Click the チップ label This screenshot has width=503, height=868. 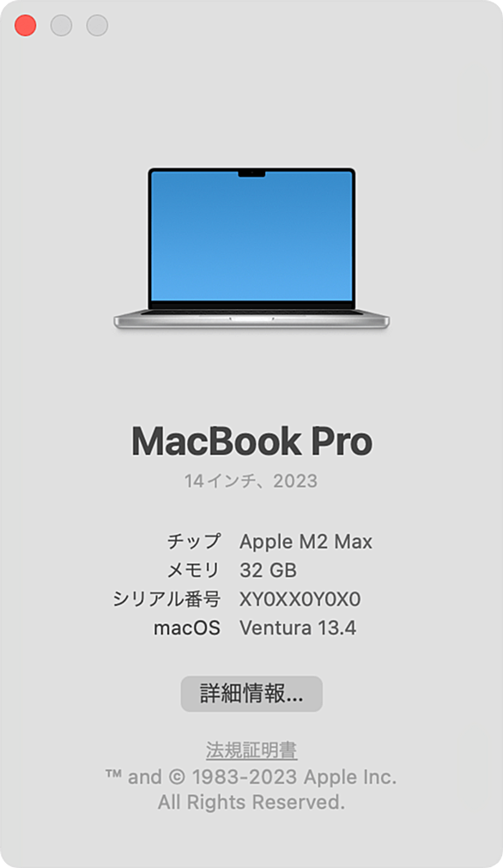(194, 541)
